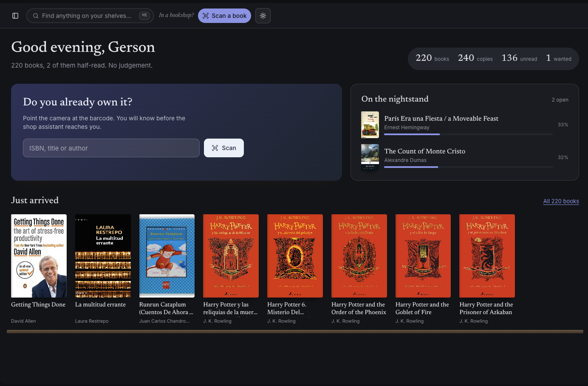
Task: Select the París Era una Fiesta / a Moveable Feast title
Action: pos(441,119)
